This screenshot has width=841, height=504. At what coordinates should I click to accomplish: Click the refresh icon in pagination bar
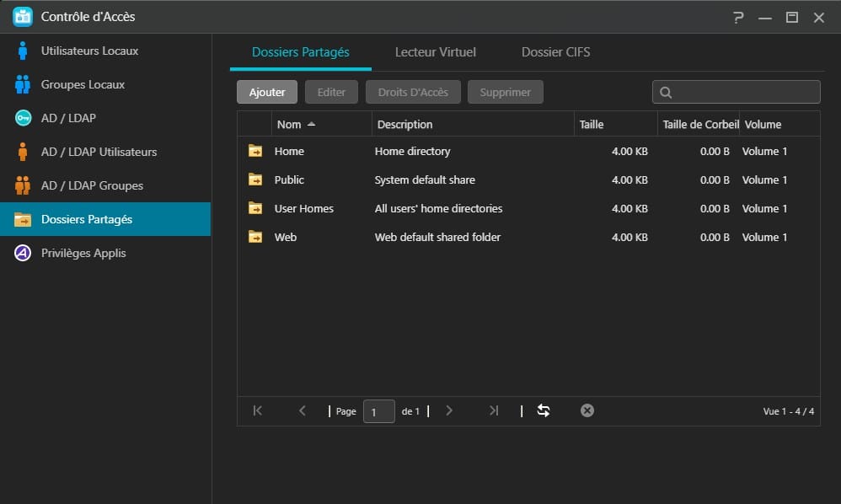coord(544,410)
